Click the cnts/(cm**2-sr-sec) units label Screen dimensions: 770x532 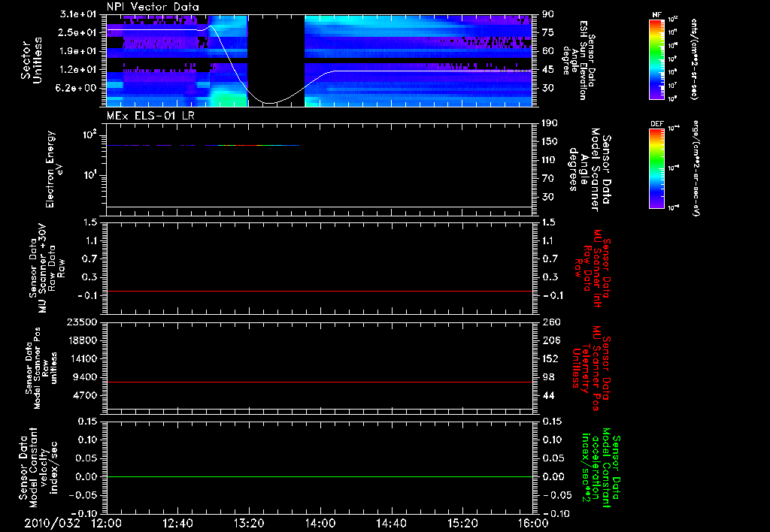point(694,59)
